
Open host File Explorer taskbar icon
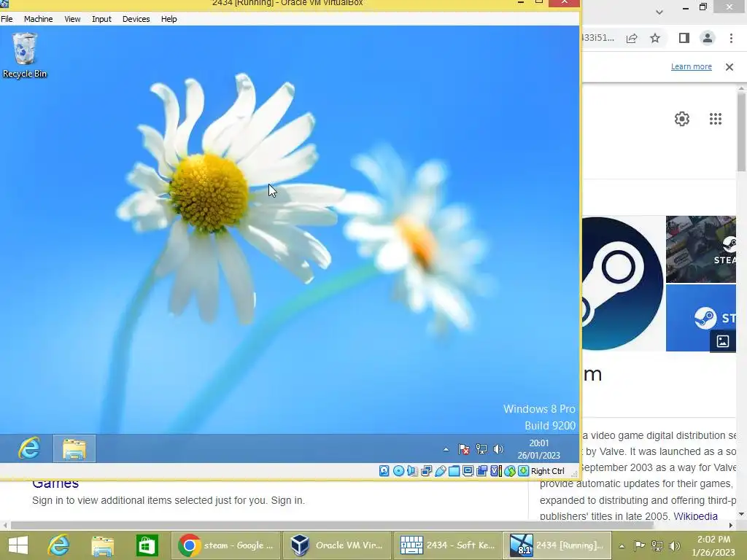coord(102,545)
